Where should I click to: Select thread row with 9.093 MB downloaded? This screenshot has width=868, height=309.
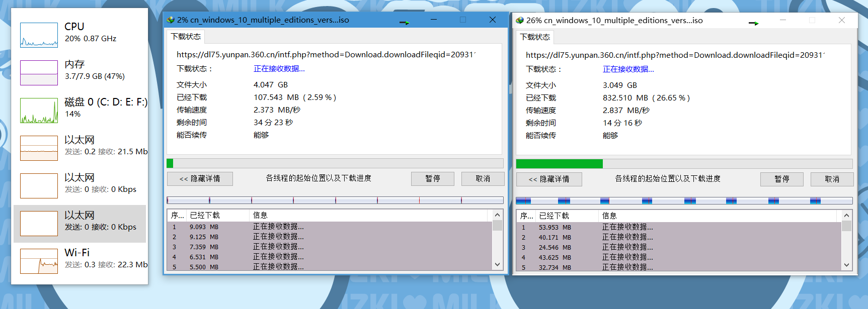tap(330, 227)
